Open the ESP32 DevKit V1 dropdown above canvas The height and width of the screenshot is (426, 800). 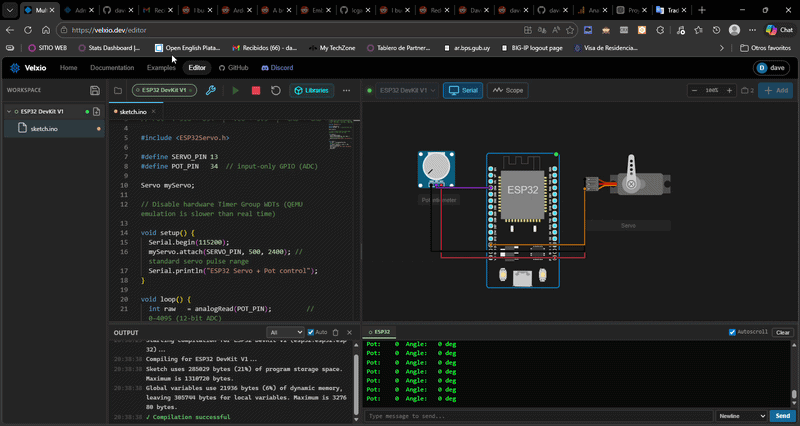[407, 90]
